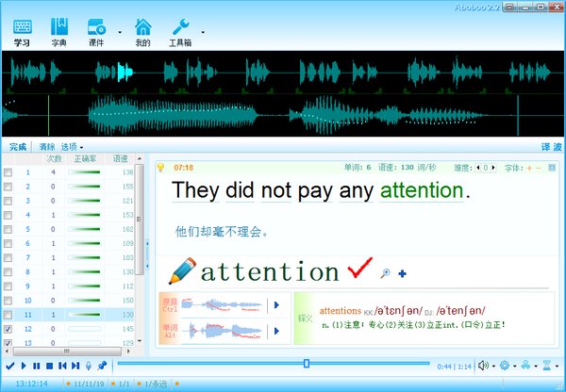Tick the checkbox for sentence 1
This screenshot has height=392, width=566.
[8, 172]
